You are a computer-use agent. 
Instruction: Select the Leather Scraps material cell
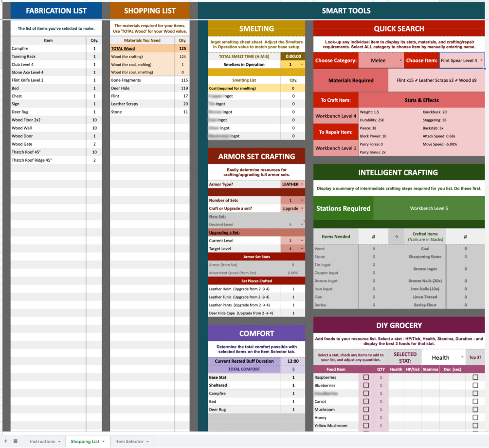142,104
